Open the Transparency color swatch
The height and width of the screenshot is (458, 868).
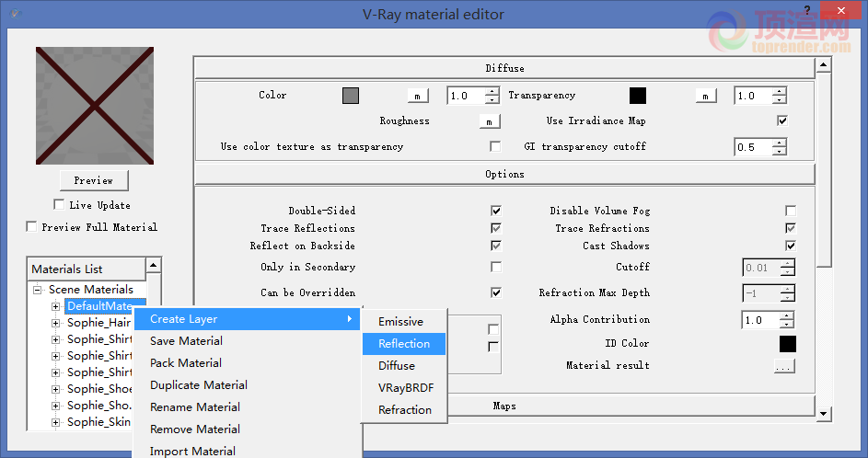point(638,96)
